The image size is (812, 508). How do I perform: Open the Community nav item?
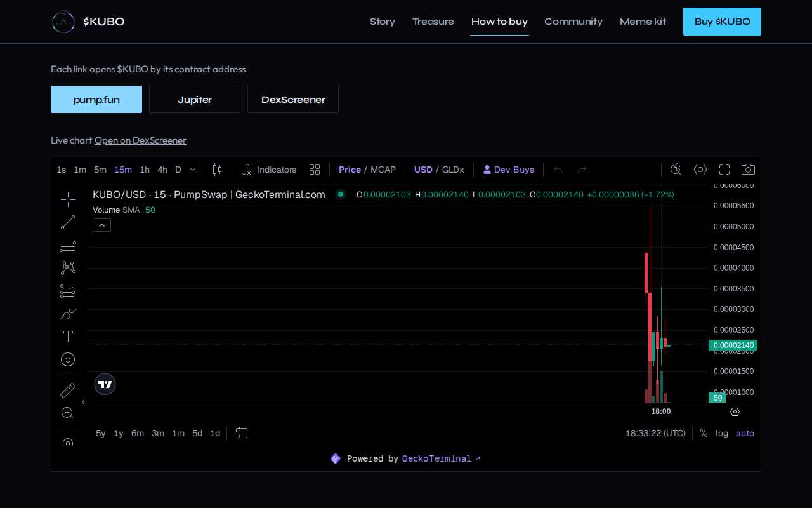coord(573,22)
